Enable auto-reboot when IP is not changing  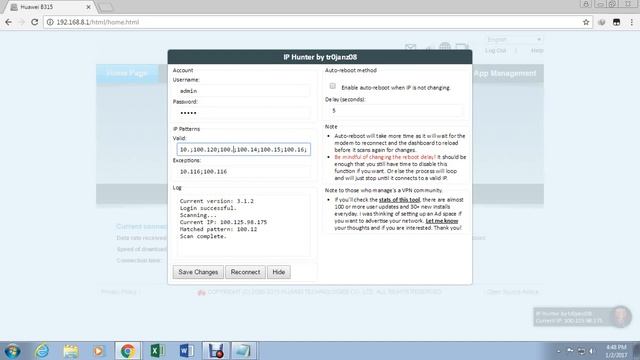point(333,86)
